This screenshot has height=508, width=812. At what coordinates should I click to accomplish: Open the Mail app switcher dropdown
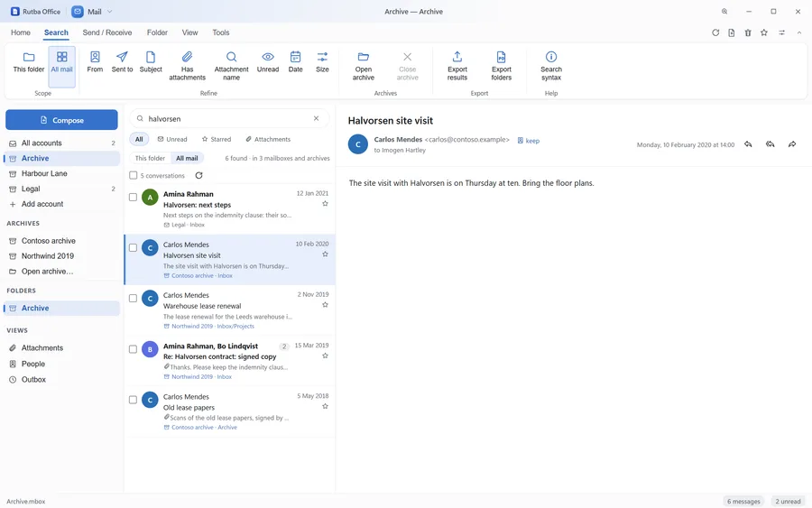(92, 12)
